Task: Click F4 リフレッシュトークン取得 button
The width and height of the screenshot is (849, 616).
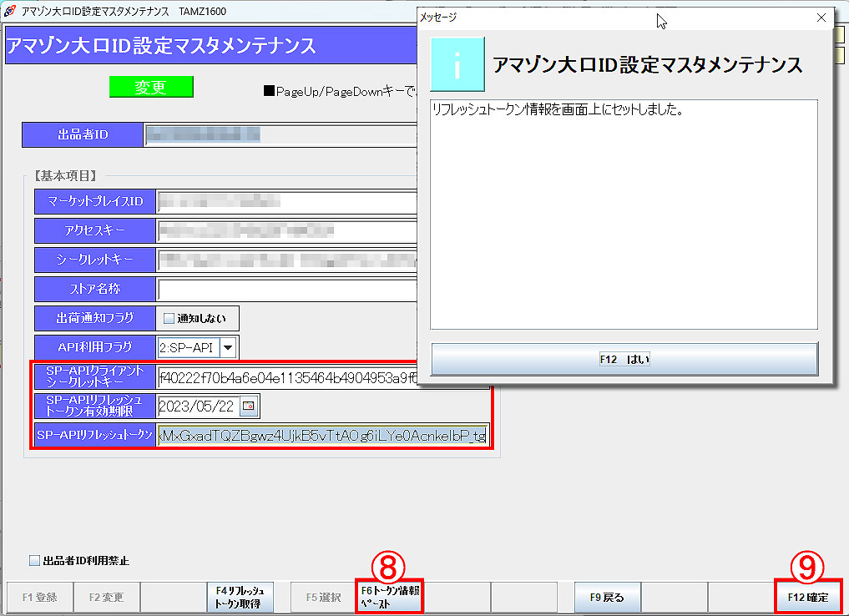Action: click(240, 597)
